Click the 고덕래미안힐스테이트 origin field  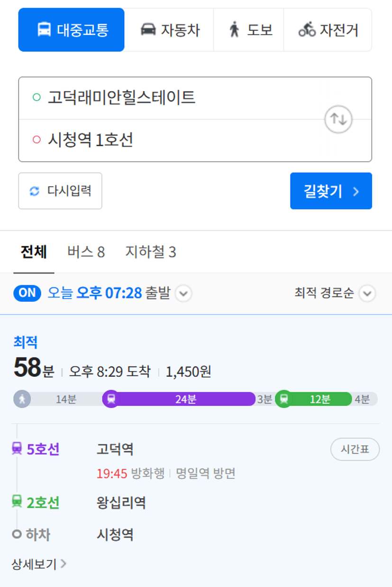tap(171, 98)
